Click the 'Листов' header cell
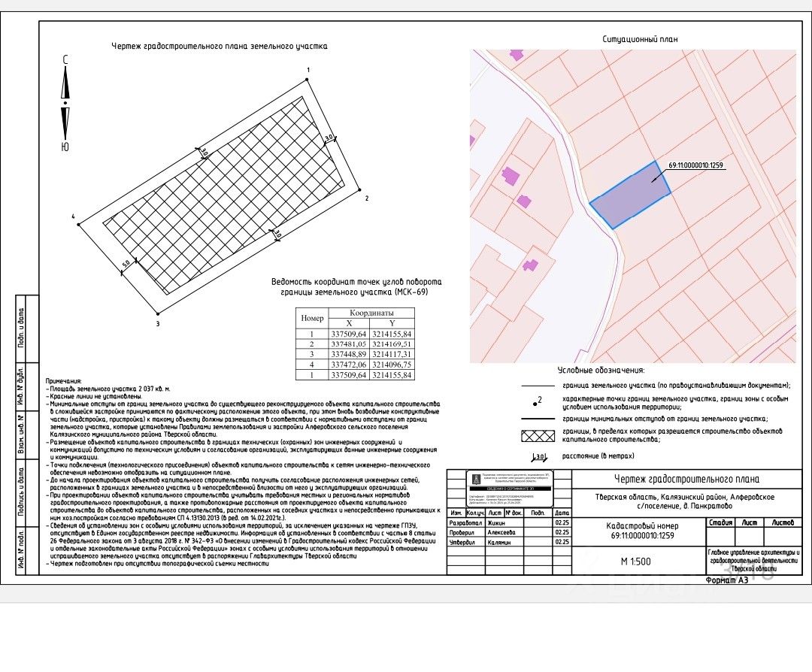 coord(783,523)
